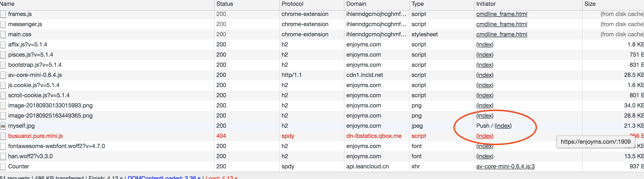
Task: Click the jpeg type cell
Action: pyautogui.click(x=417, y=126)
